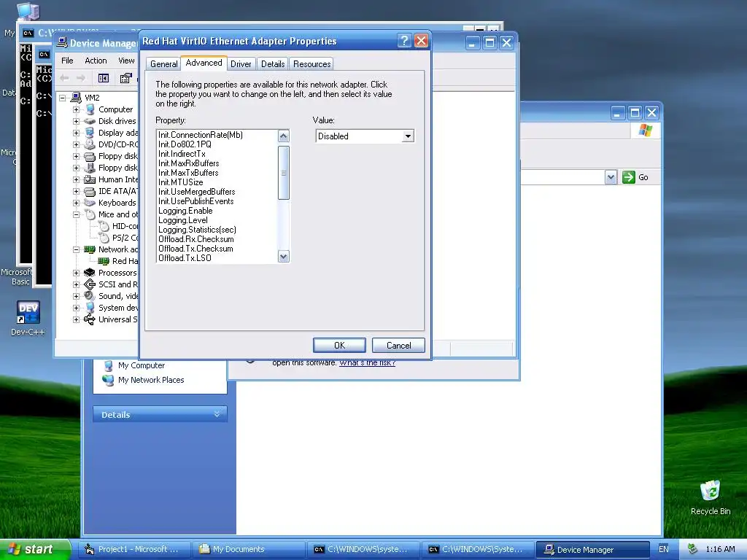Viewport: 747px width, 560px height.
Task: Click the Computer device category icon
Action: [x=90, y=109]
